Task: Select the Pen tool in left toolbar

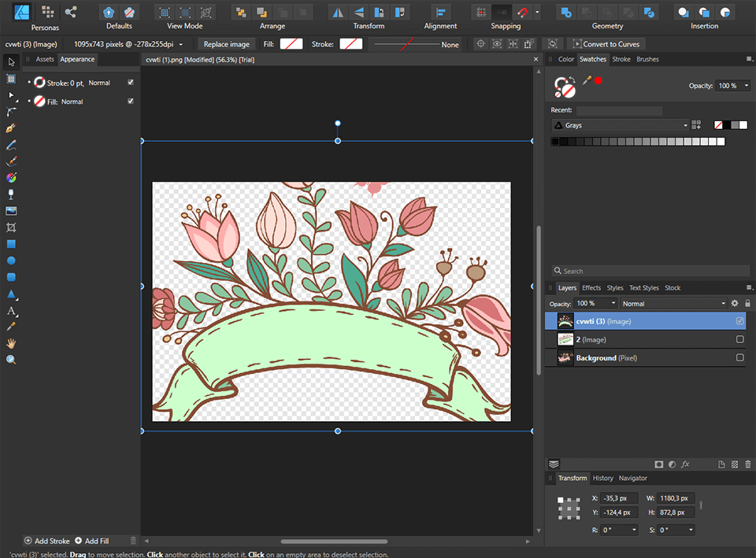Action: tap(11, 128)
